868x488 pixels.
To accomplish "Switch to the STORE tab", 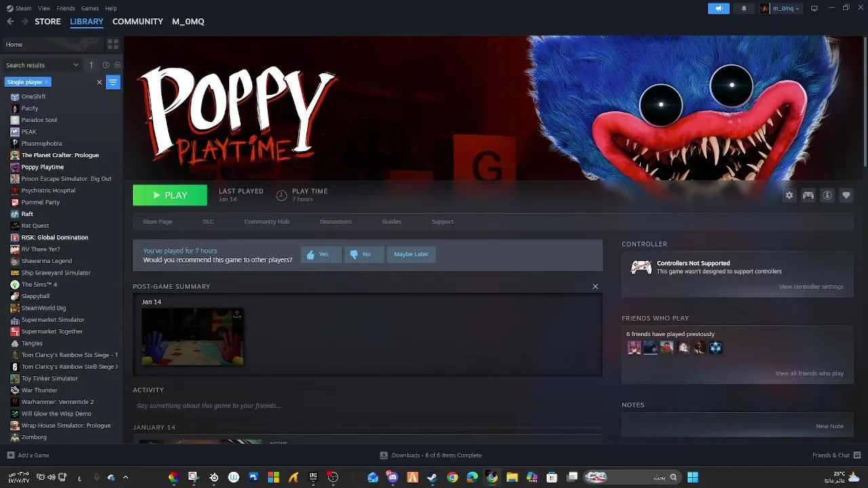I will 47,22.
